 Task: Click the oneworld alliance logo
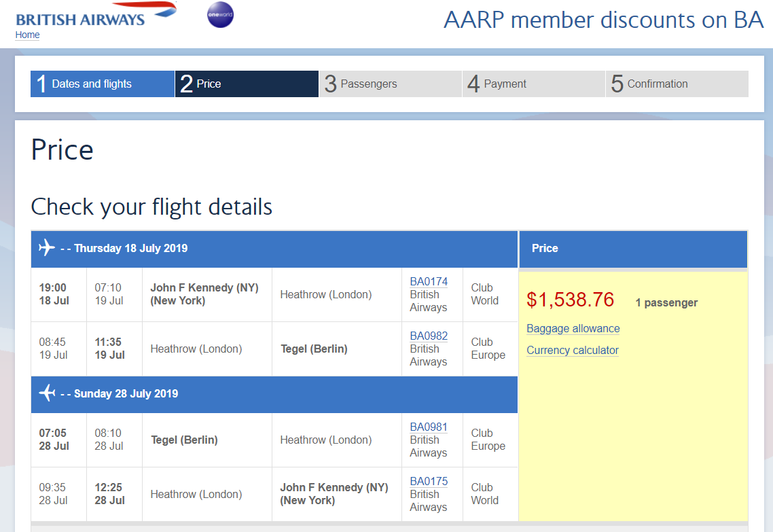(x=220, y=15)
